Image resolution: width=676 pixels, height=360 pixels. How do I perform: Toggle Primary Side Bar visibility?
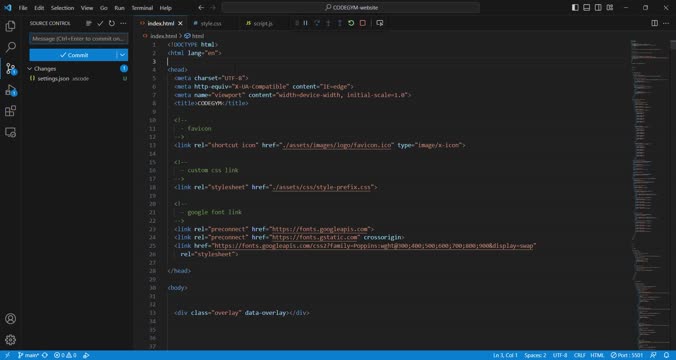pyautogui.click(x=575, y=7)
